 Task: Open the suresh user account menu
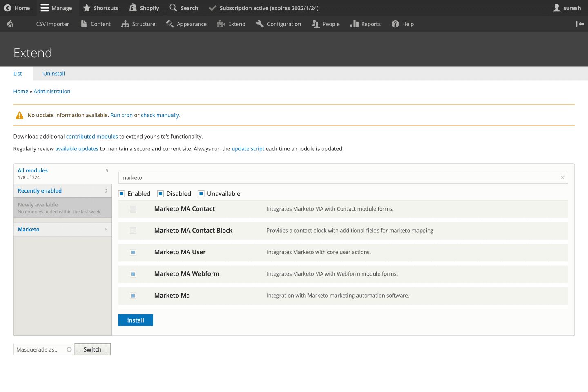pos(567,8)
